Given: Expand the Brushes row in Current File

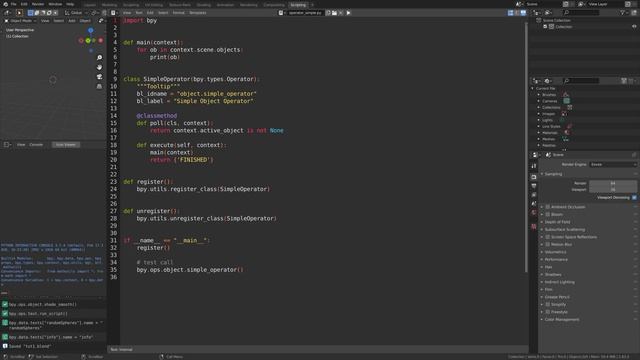Looking at the screenshot, I should tap(539, 95).
